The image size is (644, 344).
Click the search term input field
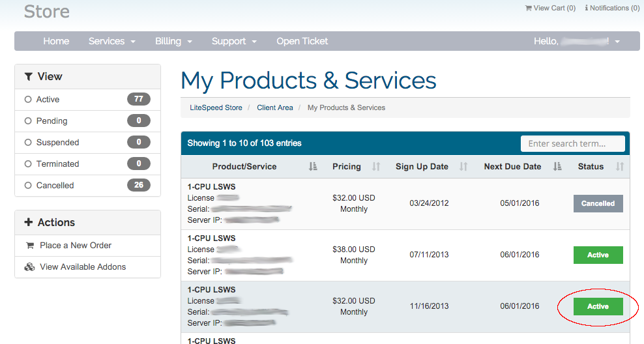pos(572,144)
